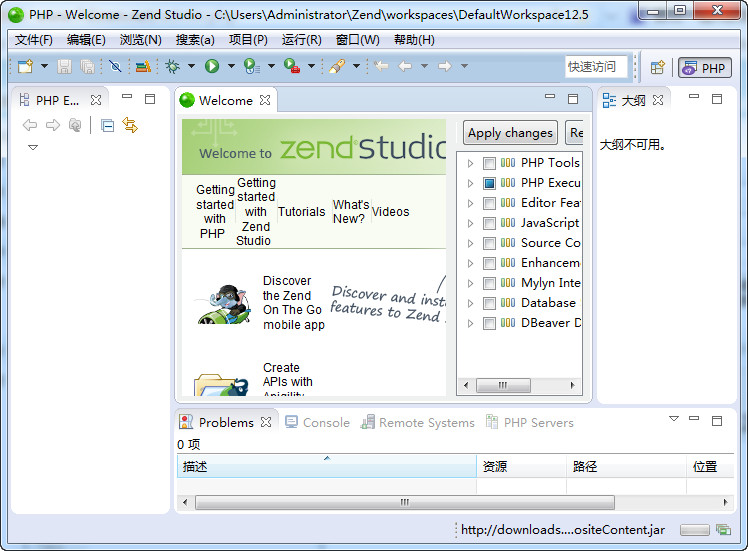Click the Save All toolbar icon
The width and height of the screenshot is (748, 551).
coord(87,66)
